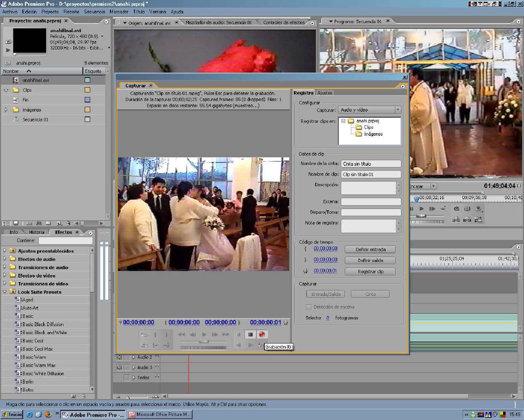The height and width of the screenshot is (420, 524).
Task: Open the Secuencia menu
Action: click(x=94, y=12)
